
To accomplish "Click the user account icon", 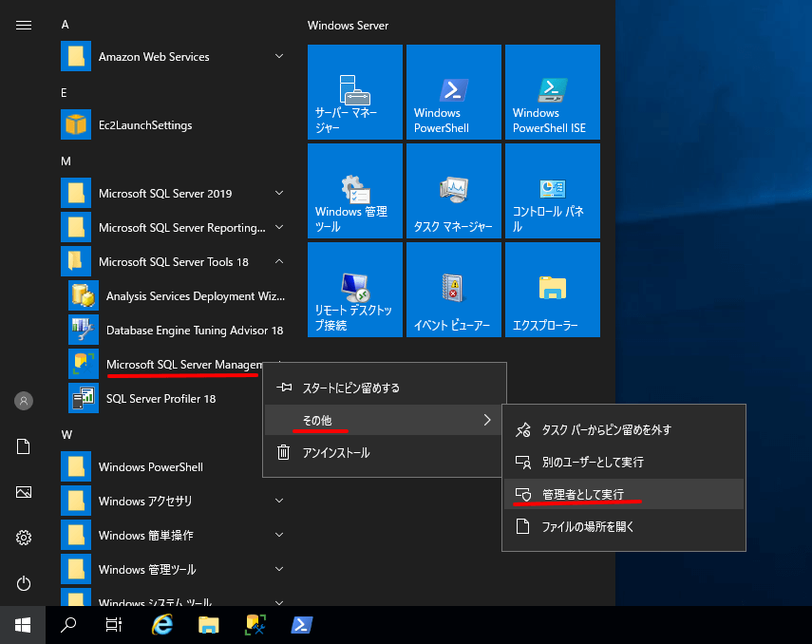I will point(24,401).
